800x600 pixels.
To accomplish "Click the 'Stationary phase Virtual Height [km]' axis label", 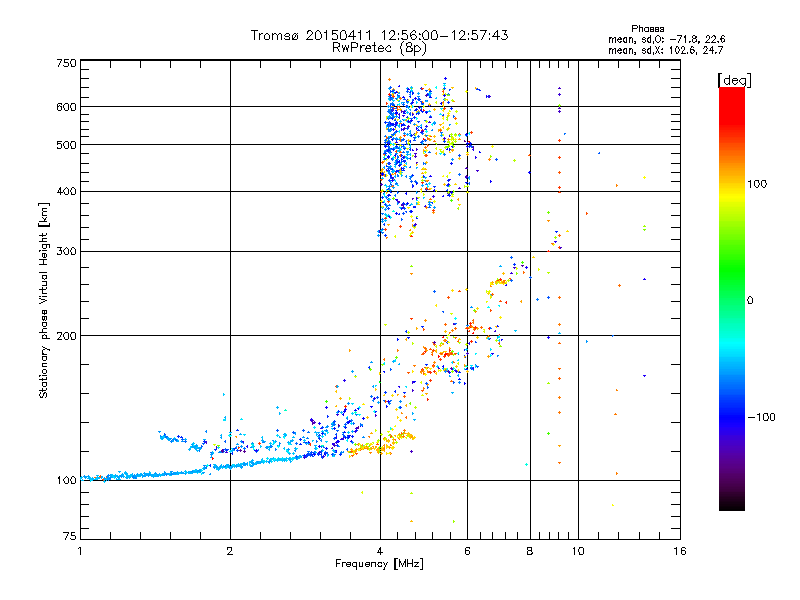I will click(44, 300).
